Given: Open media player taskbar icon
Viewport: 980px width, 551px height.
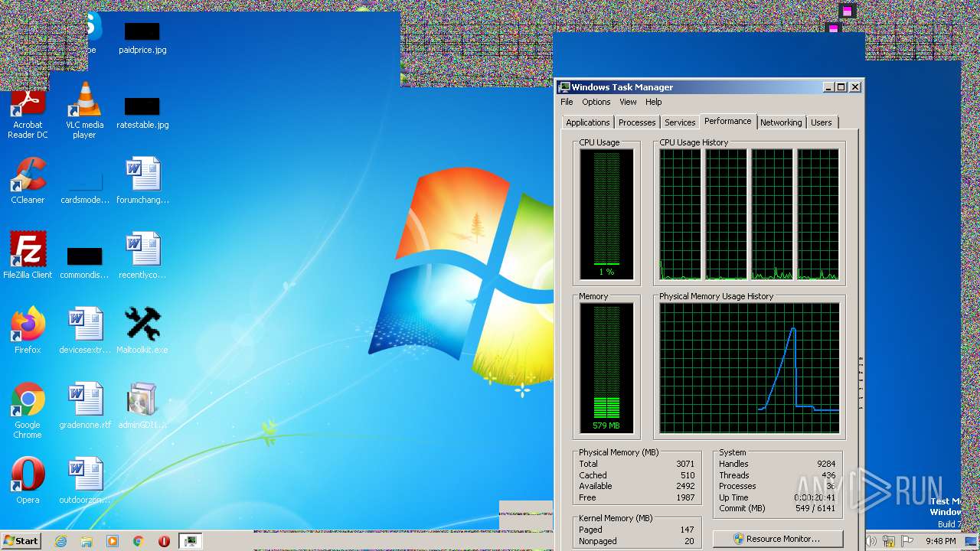Looking at the screenshot, I should [x=113, y=541].
